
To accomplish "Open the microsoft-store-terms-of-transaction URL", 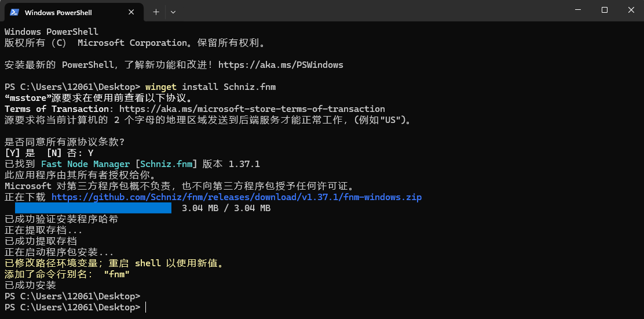I will point(252,109).
